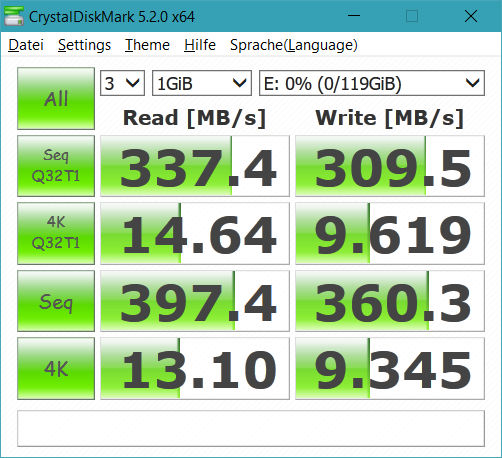Screen dimensions: 502x458
Task: Start the Seq Q32T1 benchmark
Action: pyautogui.click(x=56, y=166)
